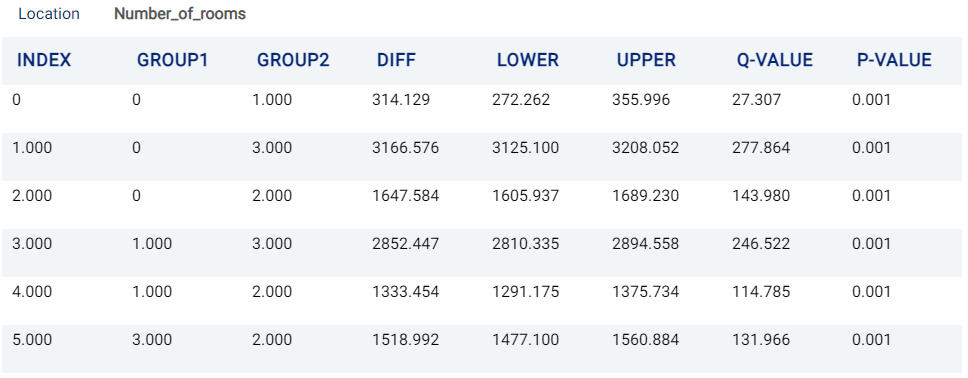Click the UPPER value 355.996
968x378 pixels.
641,99
